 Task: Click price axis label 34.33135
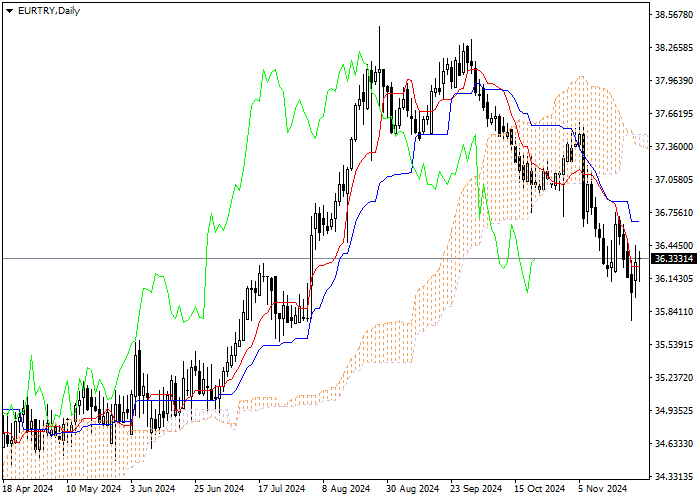click(x=674, y=477)
